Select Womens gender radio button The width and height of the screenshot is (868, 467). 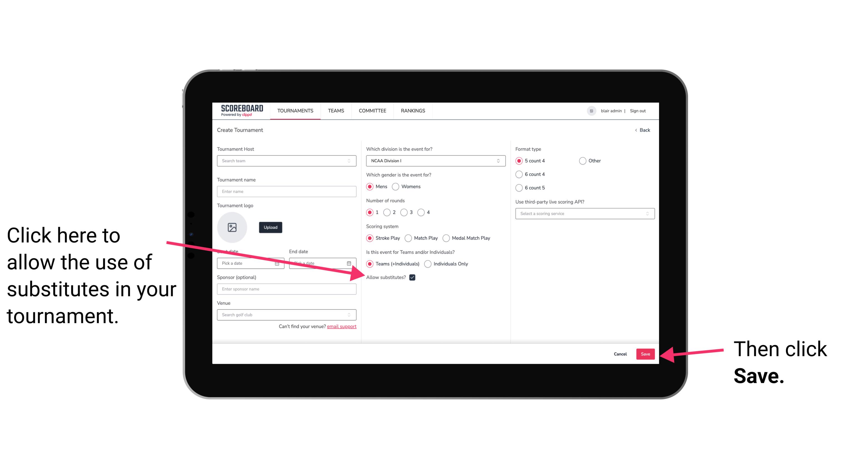397,187
